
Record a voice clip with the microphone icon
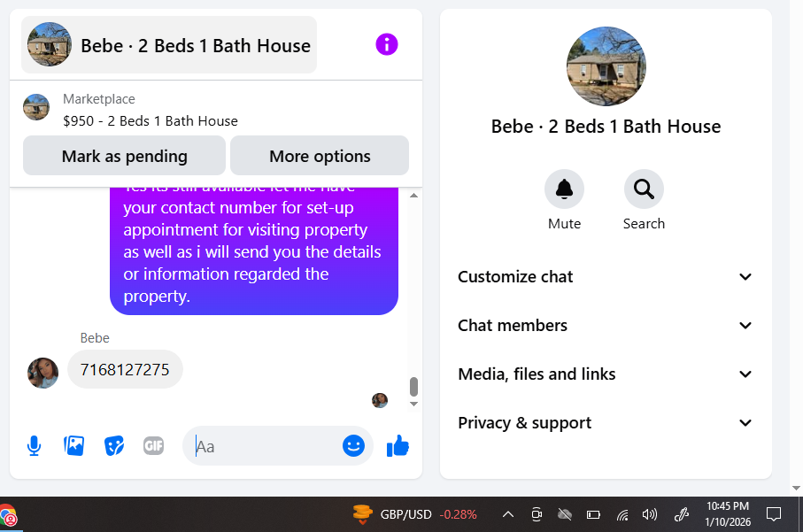(x=34, y=446)
